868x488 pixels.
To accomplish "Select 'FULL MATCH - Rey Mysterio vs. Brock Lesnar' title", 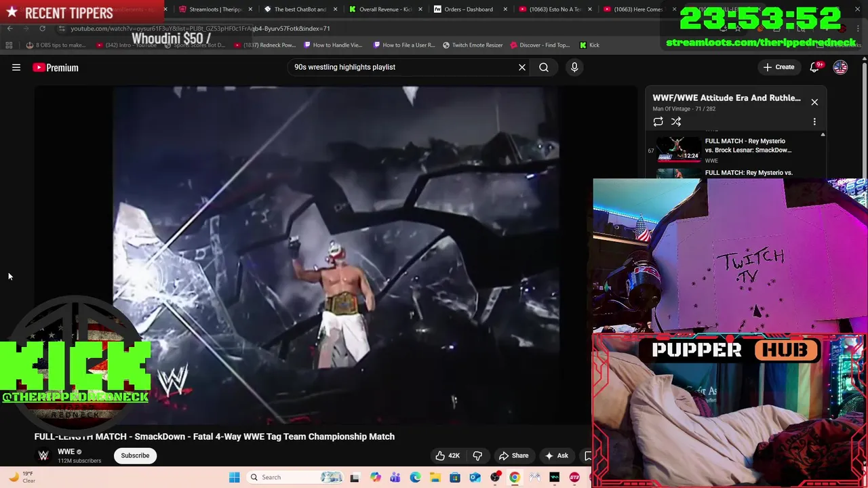I will tap(748, 146).
